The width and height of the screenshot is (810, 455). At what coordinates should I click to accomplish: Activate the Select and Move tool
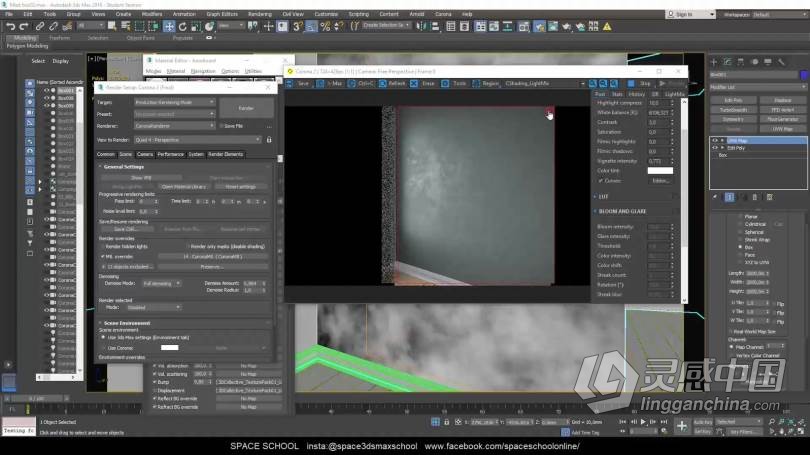(x=169, y=26)
